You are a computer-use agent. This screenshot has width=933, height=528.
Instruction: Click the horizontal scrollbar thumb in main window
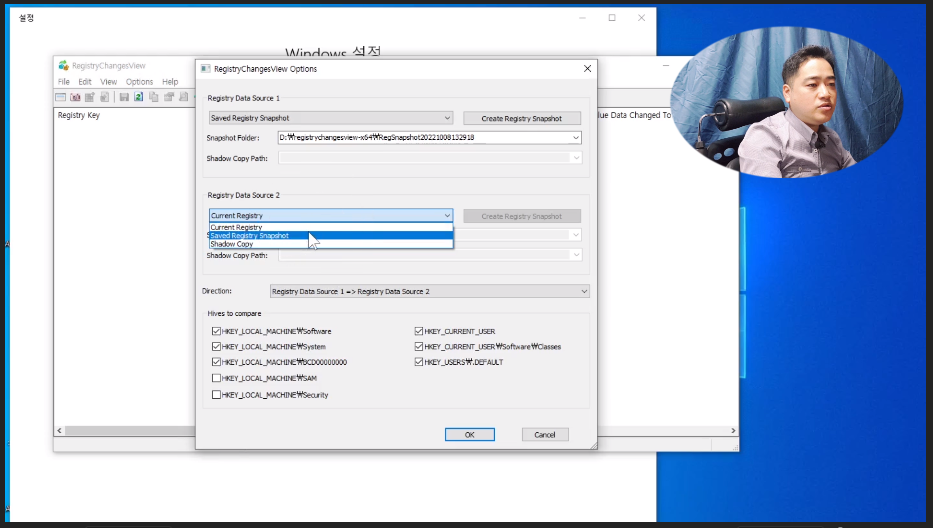[x=130, y=430]
